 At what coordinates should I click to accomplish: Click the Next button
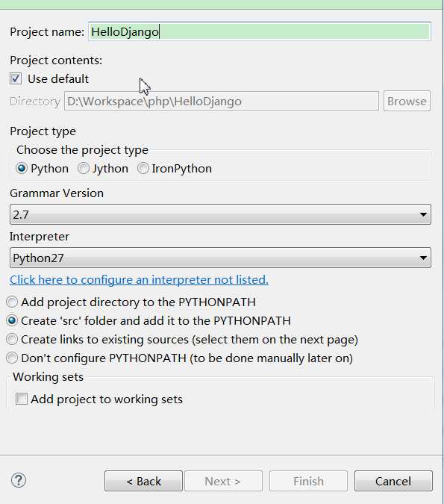pyautogui.click(x=223, y=481)
